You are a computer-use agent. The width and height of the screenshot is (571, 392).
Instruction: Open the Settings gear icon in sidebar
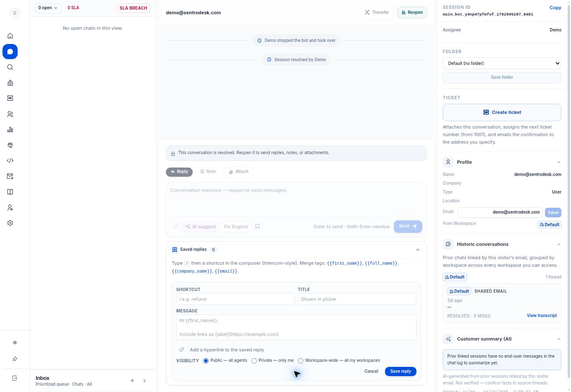(x=10, y=223)
